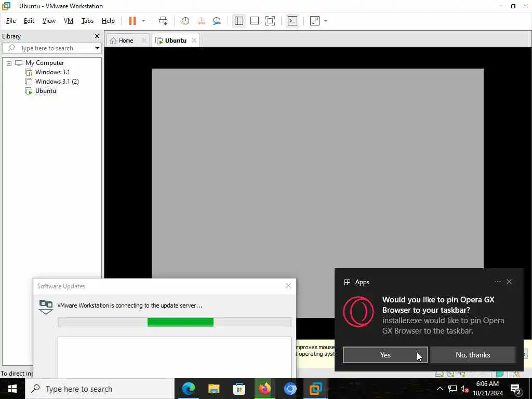Screen dimensions: 532x399
Task: Click the Enter full screen mode icon
Action: [x=270, y=21]
